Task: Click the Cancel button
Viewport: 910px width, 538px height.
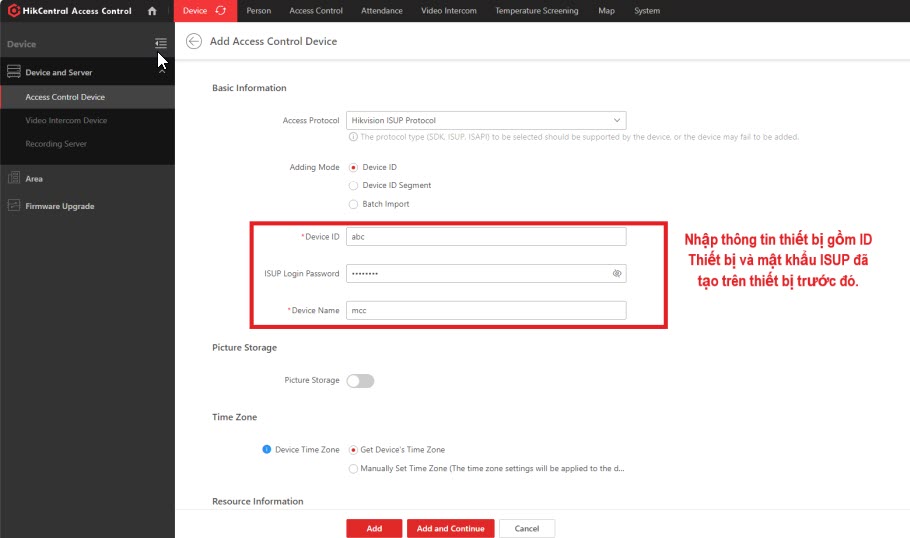Action: (526, 528)
